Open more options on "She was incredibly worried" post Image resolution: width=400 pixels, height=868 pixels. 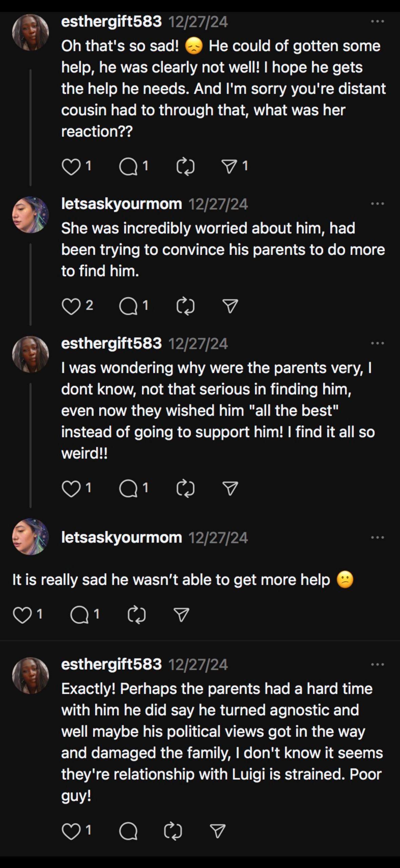(377, 204)
